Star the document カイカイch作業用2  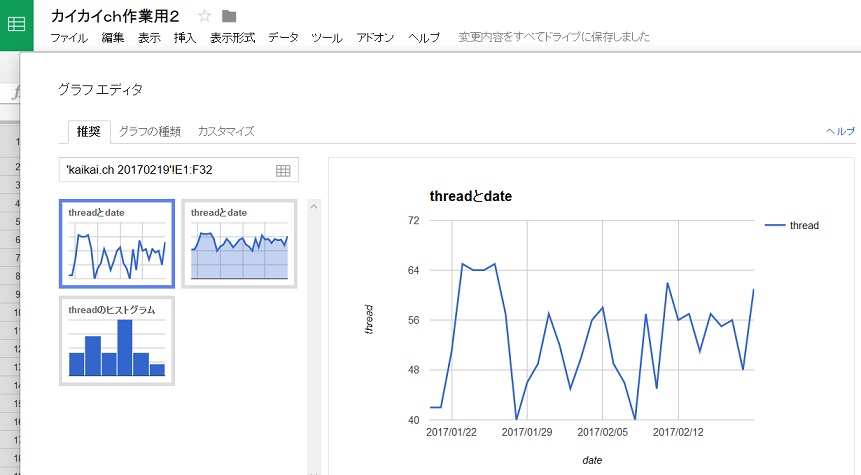point(204,15)
